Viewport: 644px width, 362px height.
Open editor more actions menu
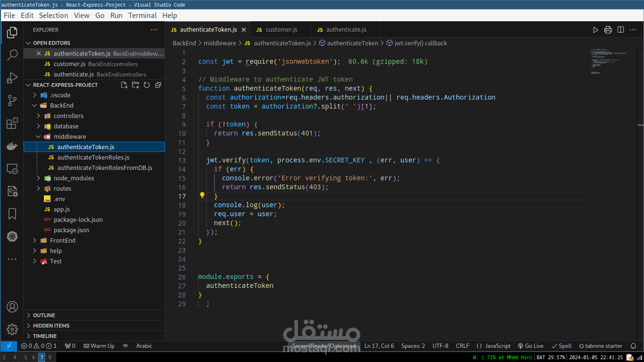tap(632, 30)
